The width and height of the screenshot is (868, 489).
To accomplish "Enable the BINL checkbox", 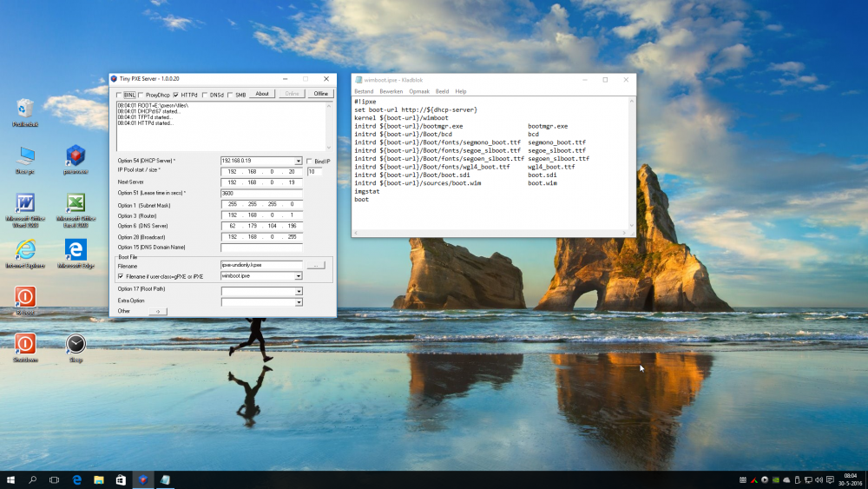I will tap(120, 95).
